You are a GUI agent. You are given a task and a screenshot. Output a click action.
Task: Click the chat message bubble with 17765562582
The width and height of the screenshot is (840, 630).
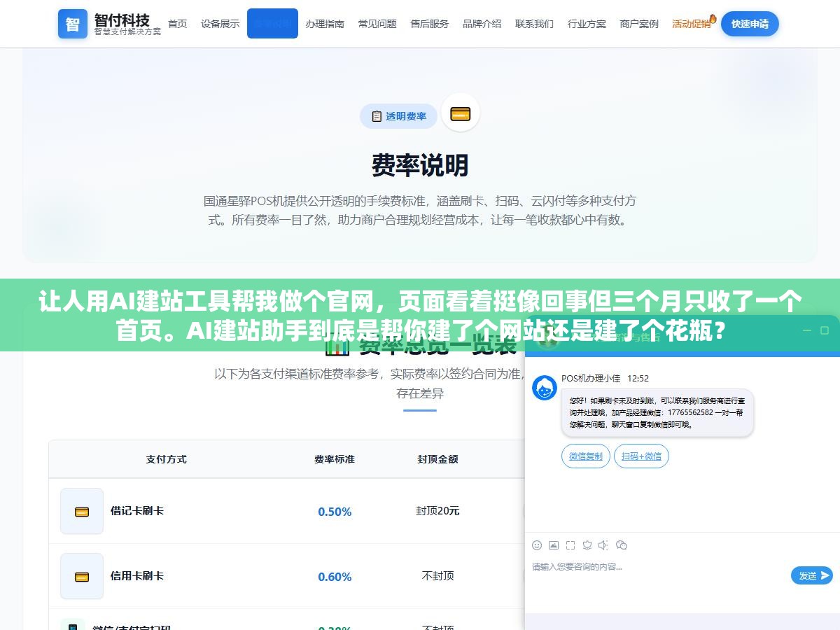pyautogui.click(x=657, y=413)
